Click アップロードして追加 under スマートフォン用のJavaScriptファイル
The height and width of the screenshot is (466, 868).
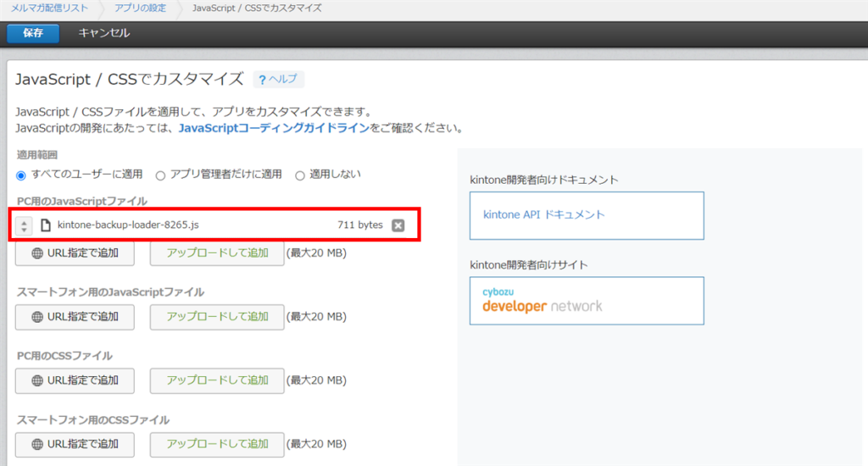tap(217, 317)
